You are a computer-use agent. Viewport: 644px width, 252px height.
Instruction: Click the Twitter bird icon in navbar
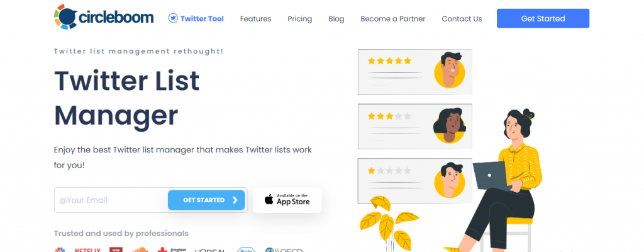pos(173,18)
